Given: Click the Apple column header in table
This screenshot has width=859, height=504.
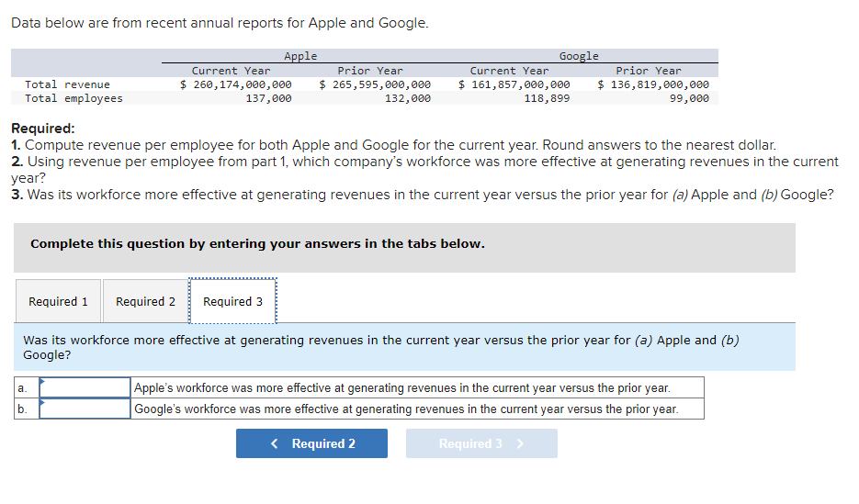Looking at the screenshot, I should (x=300, y=57).
